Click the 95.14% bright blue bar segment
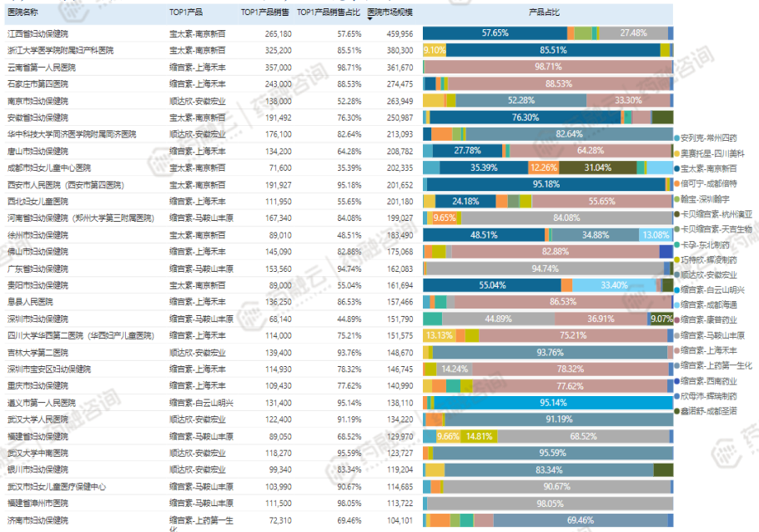 click(553, 402)
